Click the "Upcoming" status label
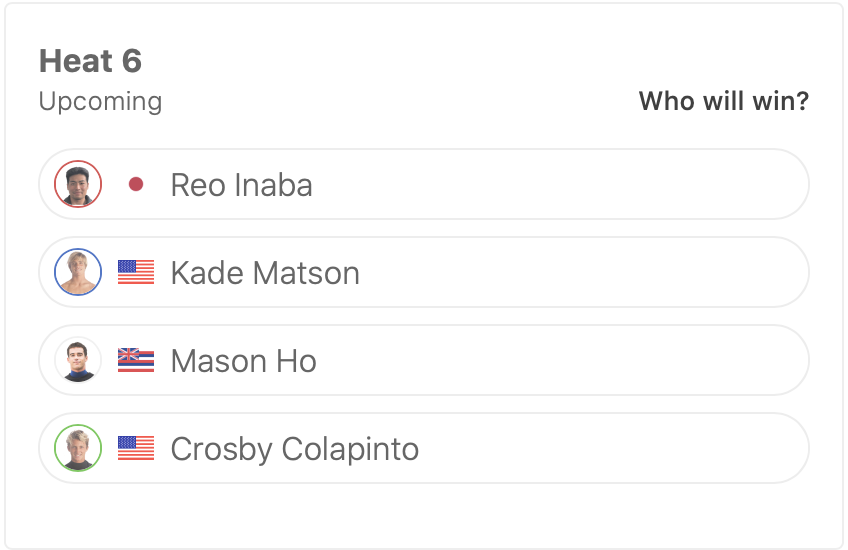The height and width of the screenshot is (550, 848). 100,101
